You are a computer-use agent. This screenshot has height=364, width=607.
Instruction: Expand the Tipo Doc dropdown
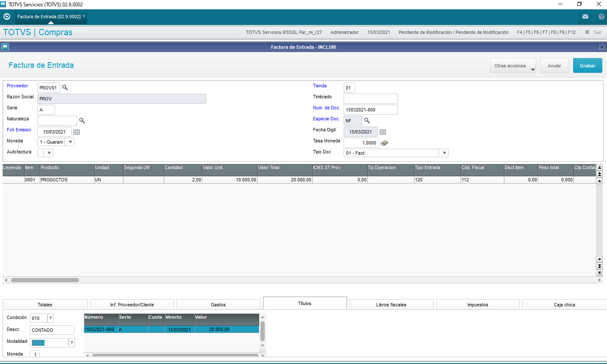point(444,153)
